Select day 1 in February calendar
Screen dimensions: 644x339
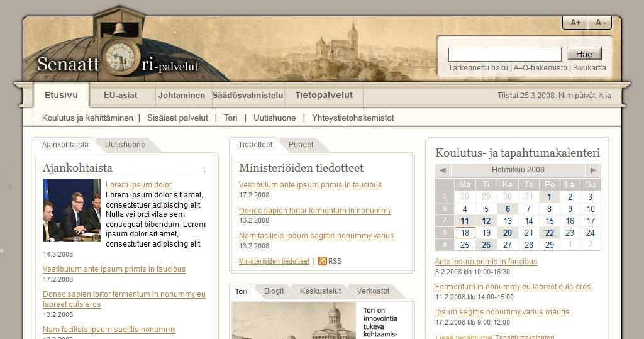[549, 197]
